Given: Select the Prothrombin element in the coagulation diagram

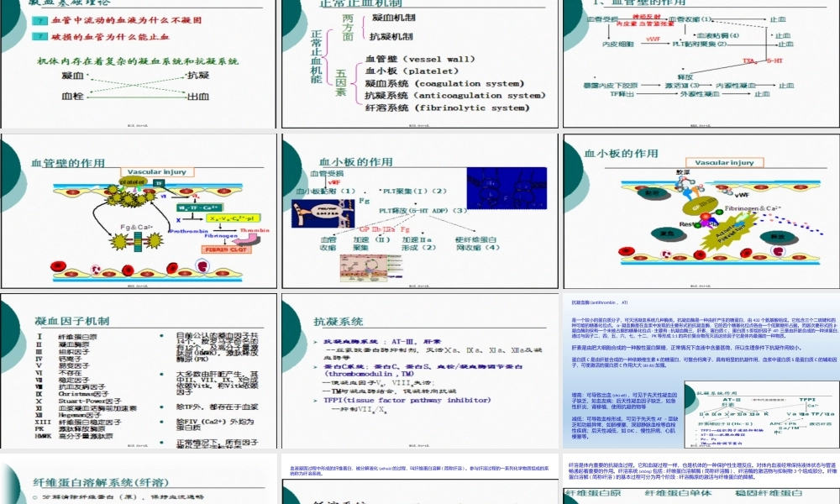Looking at the screenshot, I should coord(188,231).
